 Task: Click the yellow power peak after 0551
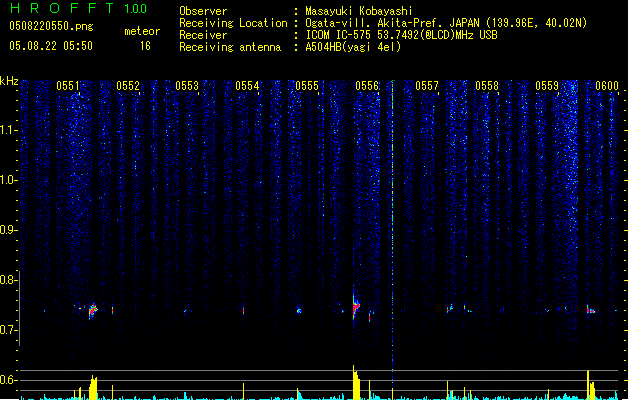pyautogui.click(x=93, y=388)
